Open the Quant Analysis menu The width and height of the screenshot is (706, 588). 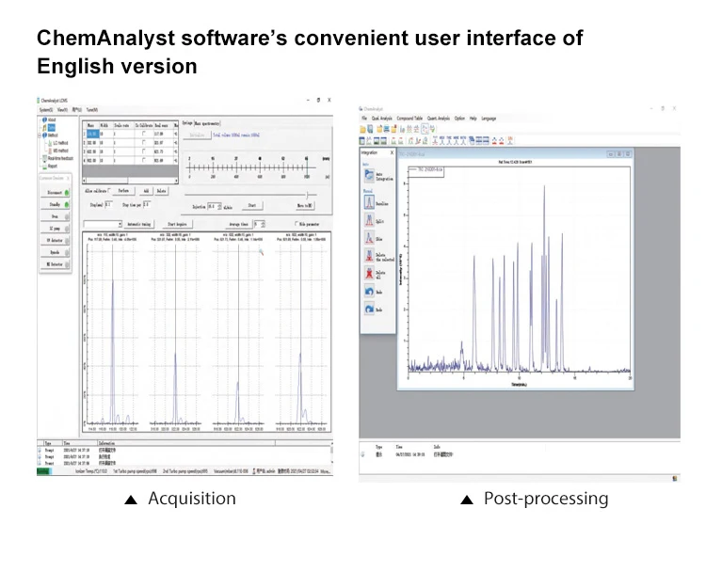click(x=439, y=119)
